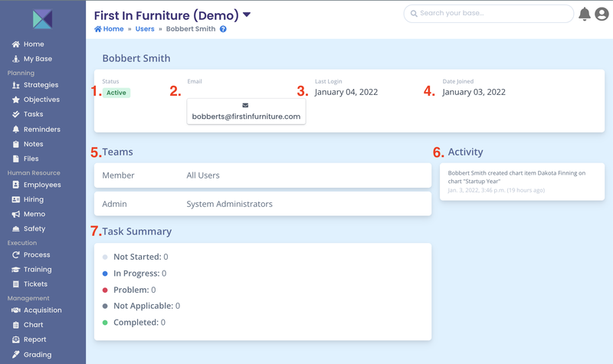Click the Admin role label
613x364 pixels.
point(114,204)
